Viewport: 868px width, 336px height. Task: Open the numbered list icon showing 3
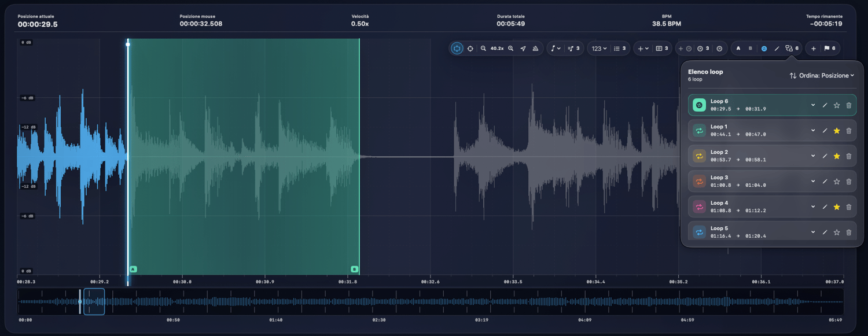pos(620,49)
